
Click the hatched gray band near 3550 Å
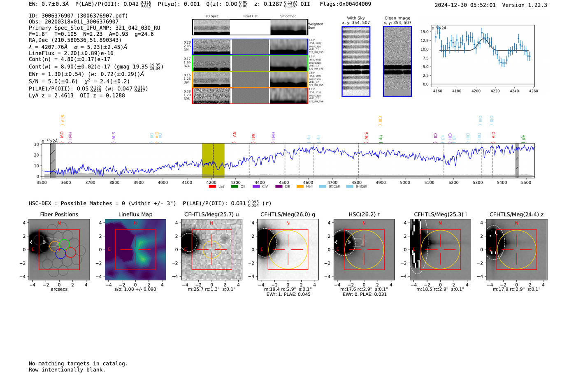pos(53,160)
